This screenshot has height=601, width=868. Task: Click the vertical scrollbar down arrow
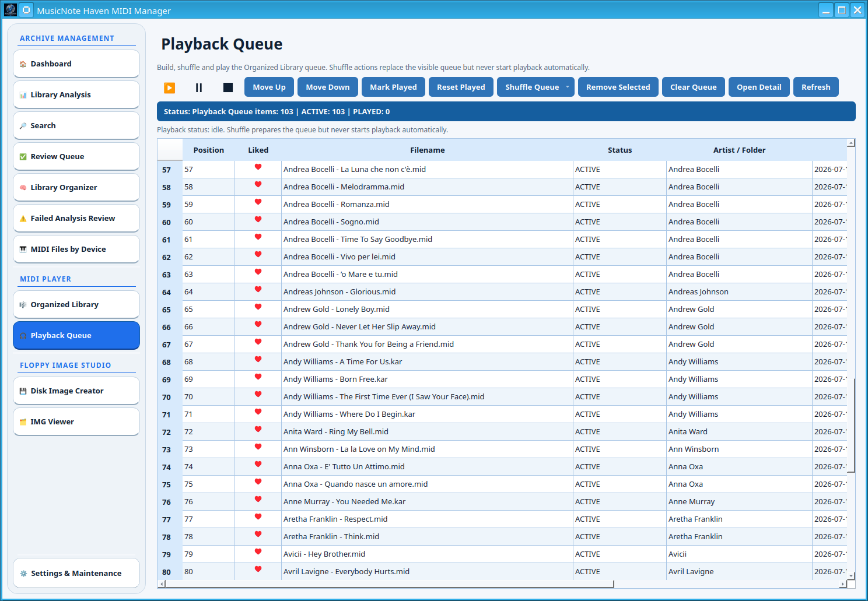coord(851,575)
